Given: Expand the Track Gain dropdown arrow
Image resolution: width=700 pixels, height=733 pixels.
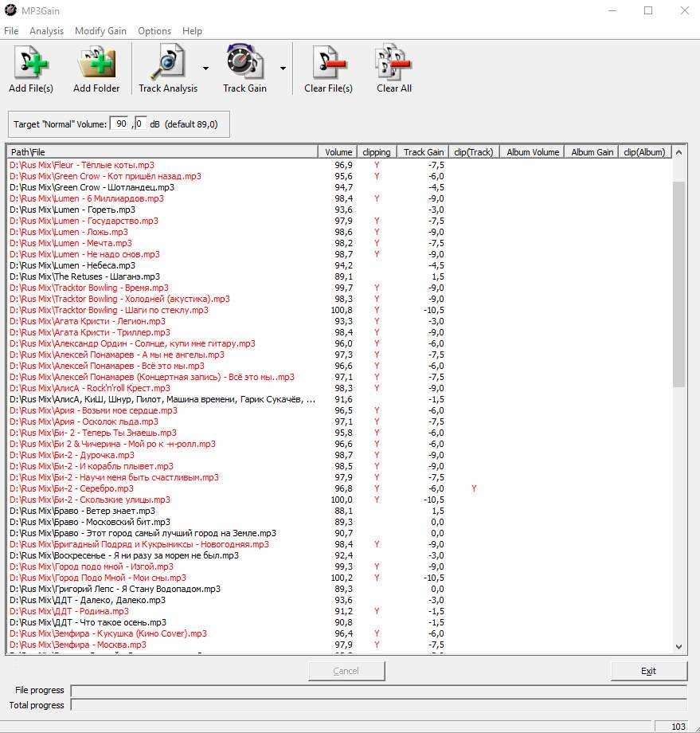Looking at the screenshot, I should [x=283, y=69].
